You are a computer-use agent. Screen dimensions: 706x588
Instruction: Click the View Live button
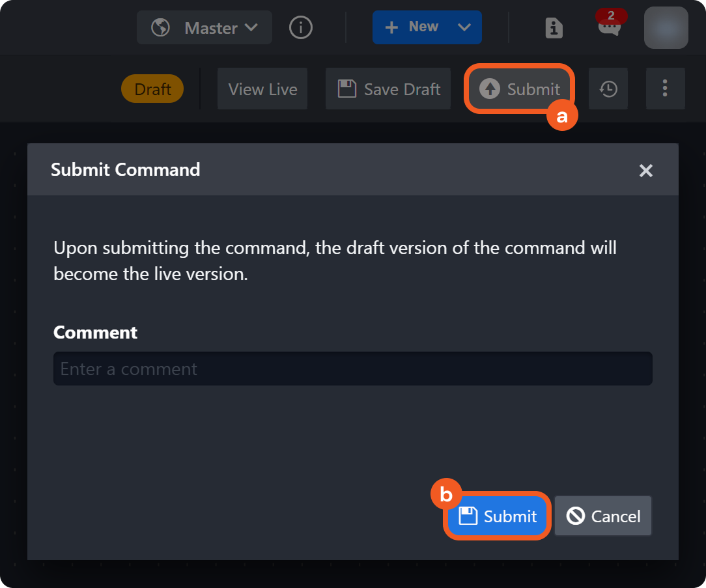pyautogui.click(x=262, y=89)
